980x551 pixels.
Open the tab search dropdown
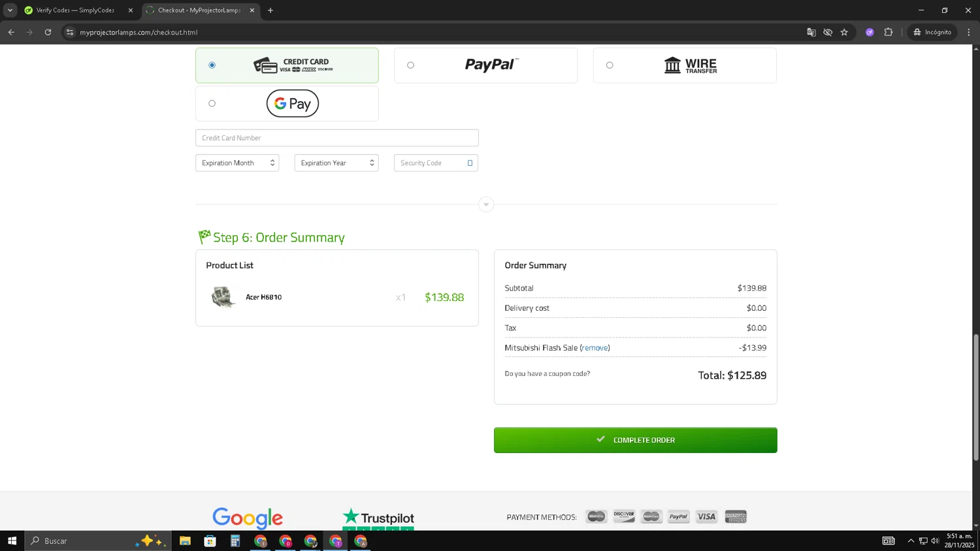(10, 10)
